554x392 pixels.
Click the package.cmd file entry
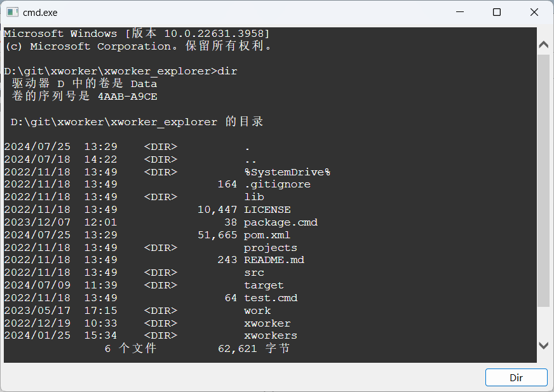[281, 223]
